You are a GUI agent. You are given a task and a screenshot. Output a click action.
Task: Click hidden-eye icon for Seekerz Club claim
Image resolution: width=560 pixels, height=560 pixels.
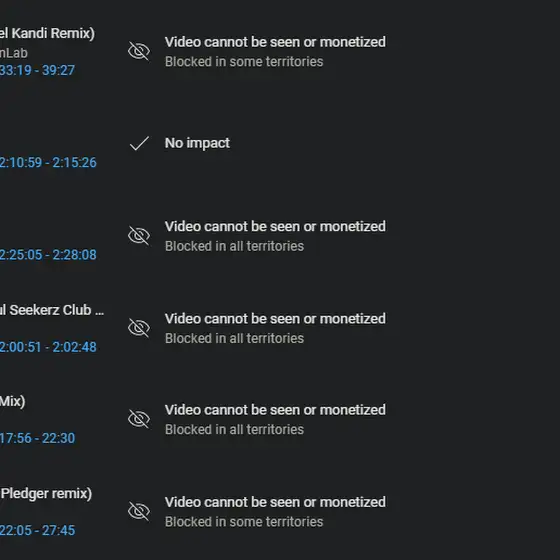click(x=139, y=328)
